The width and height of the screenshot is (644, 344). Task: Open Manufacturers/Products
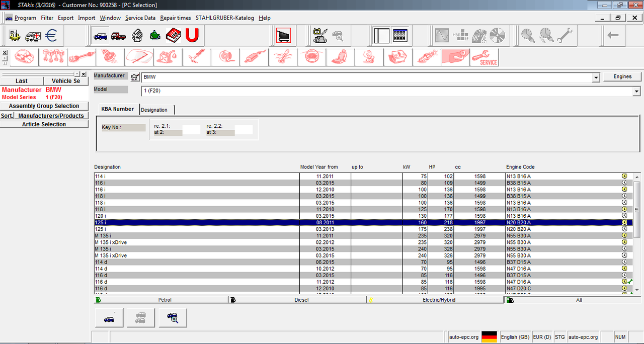click(x=51, y=116)
